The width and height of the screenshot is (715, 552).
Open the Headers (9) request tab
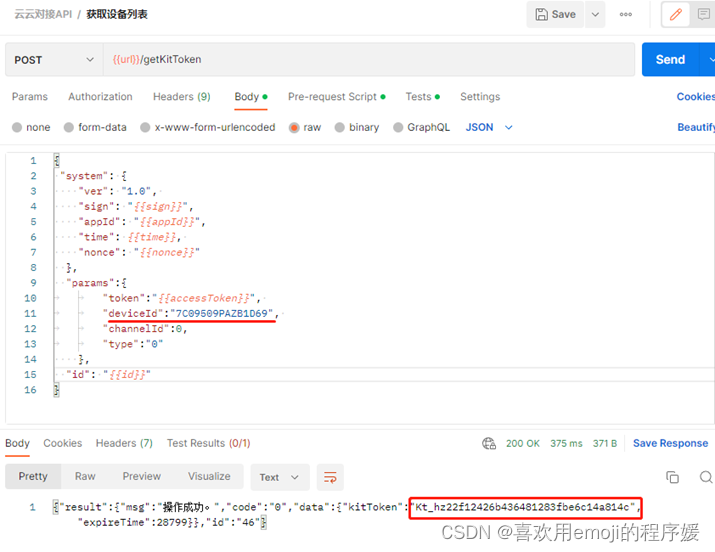point(181,97)
